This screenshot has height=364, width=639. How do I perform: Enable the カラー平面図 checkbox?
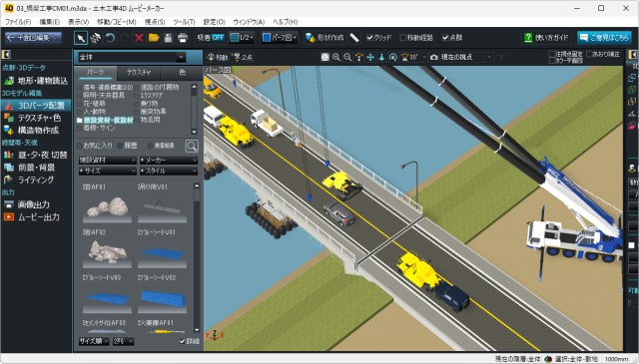coord(552,60)
